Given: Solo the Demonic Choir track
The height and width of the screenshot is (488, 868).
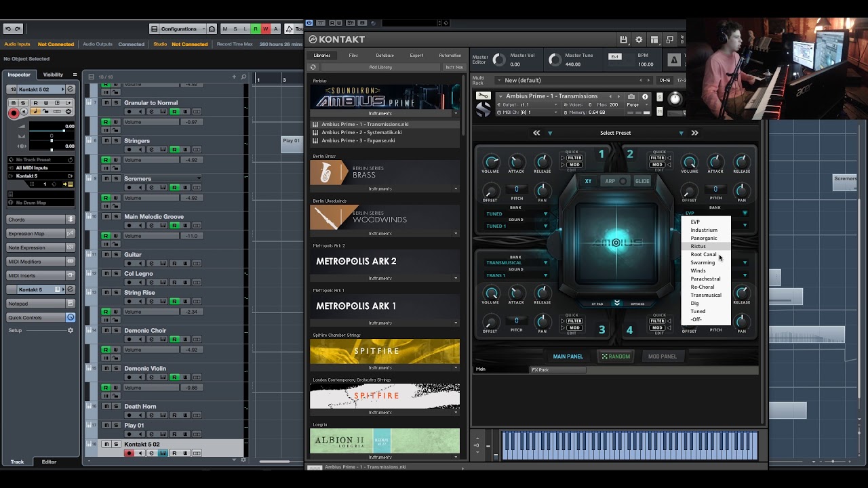Looking at the screenshot, I should click(116, 331).
